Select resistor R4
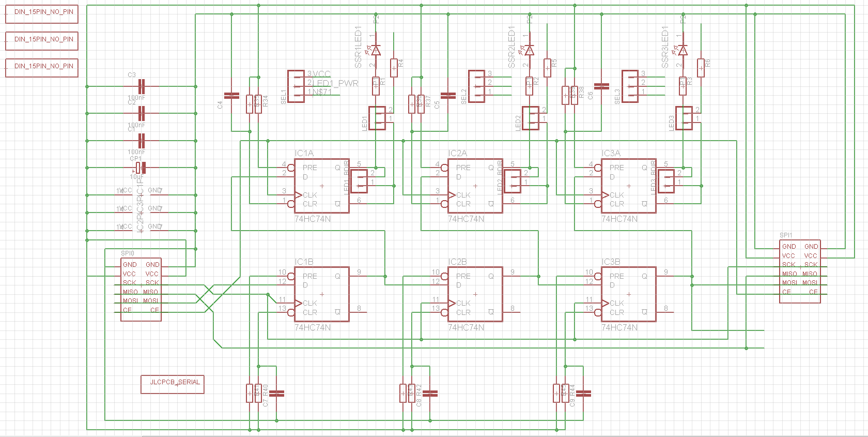The height and width of the screenshot is (437, 868). pyautogui.click(x=394, y=68)
